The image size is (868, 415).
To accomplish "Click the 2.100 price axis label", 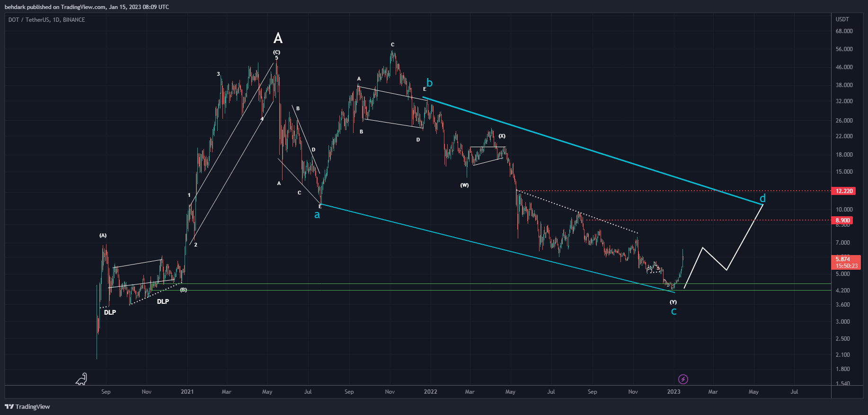I will tap(843, 355).
